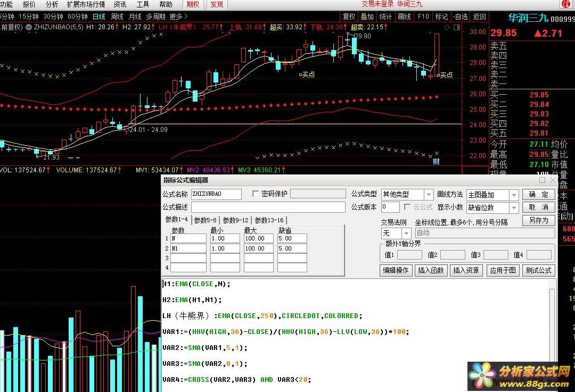Click the 应用于图 button
This screenshot has width=575, height=392.
click(x=503, y=270)
